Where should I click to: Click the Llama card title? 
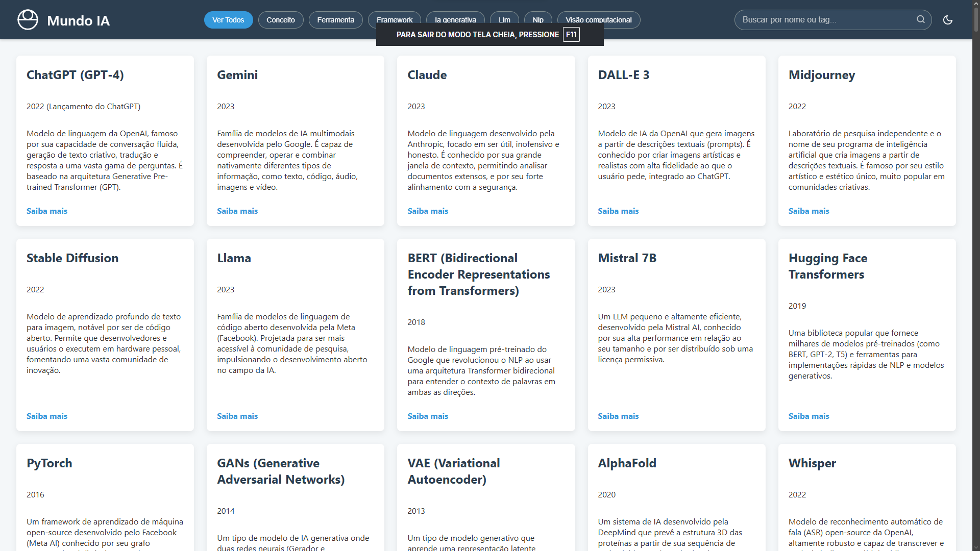[234, 258]
